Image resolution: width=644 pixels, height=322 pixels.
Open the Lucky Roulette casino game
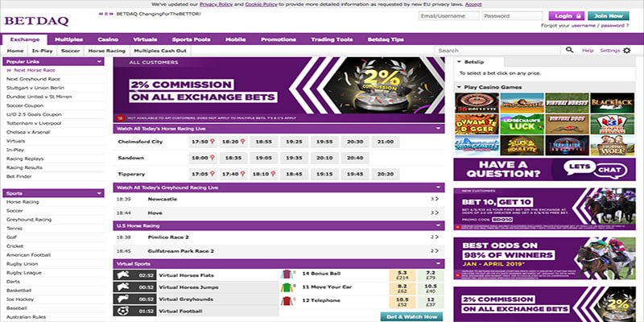click(522, 146)
